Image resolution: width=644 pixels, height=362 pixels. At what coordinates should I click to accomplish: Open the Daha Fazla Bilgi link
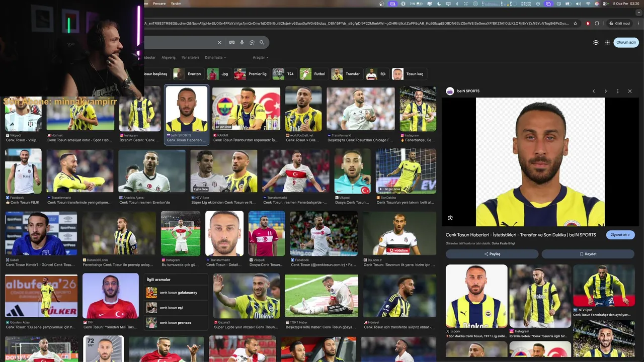point(503,243)
